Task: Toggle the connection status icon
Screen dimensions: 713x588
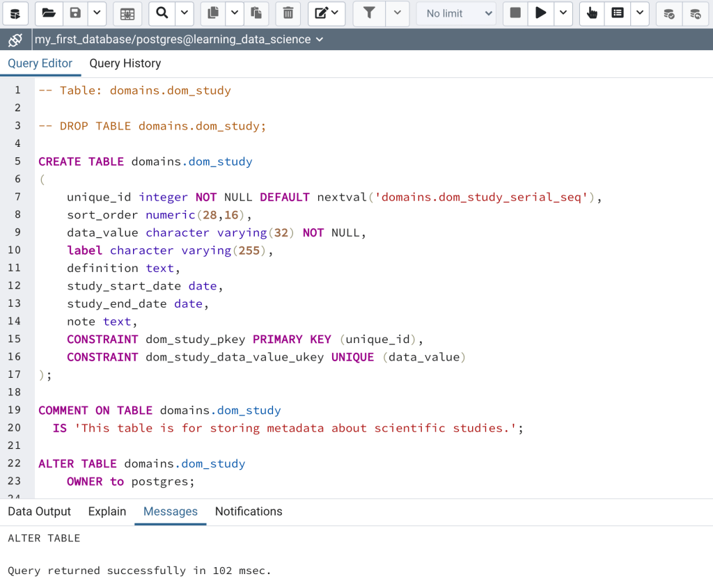Action: [x=15, y=40]
